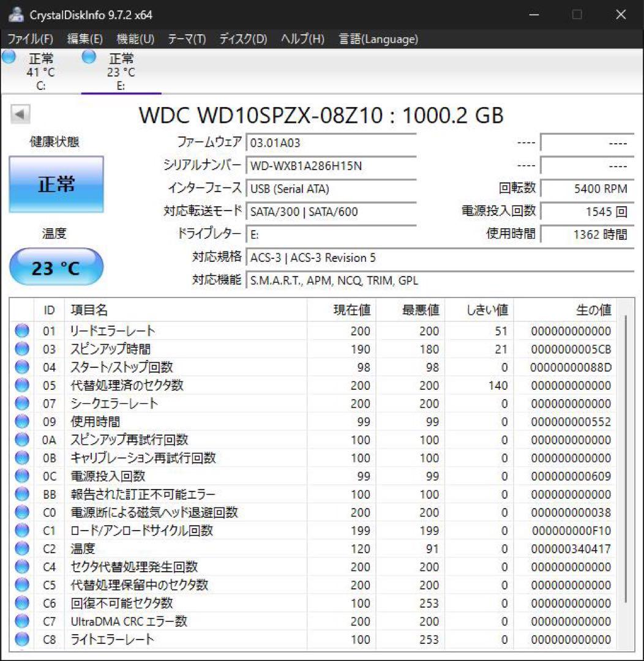Click the back arrow above 健康状態
Image resolution: width=644 pixels, height=661 pixels.
coord(21,114)
